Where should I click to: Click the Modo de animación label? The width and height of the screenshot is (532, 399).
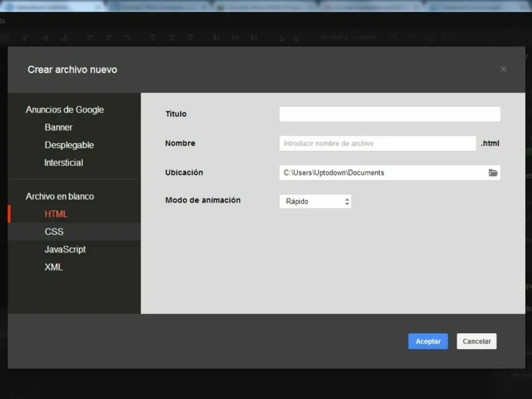tap(203, 200)
